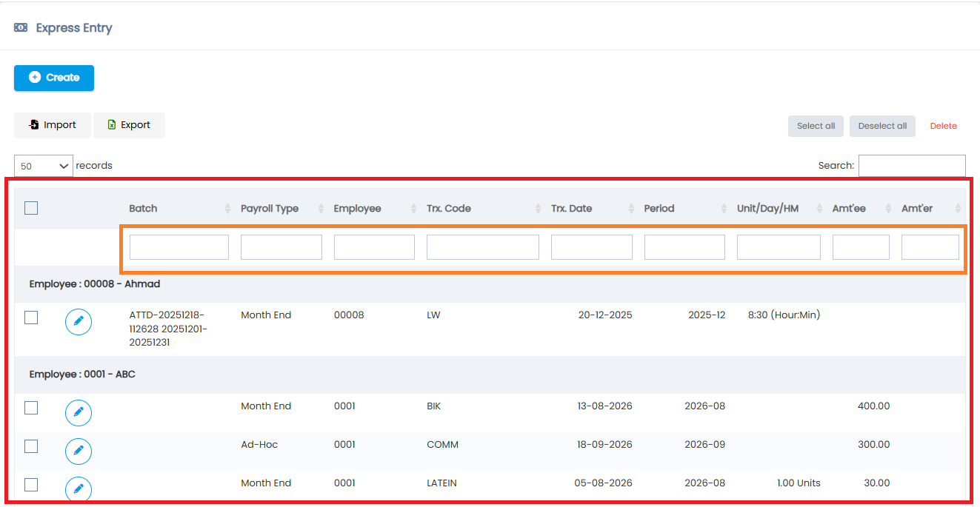Click the period 2025-12 cell
This screenshot has height=507, width=980.
(707, 315)
